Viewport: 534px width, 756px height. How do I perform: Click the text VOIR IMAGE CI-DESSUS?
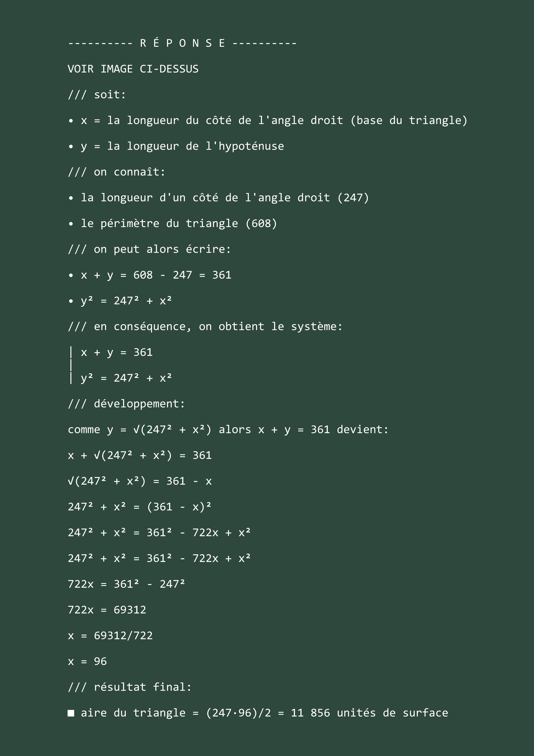133,69
